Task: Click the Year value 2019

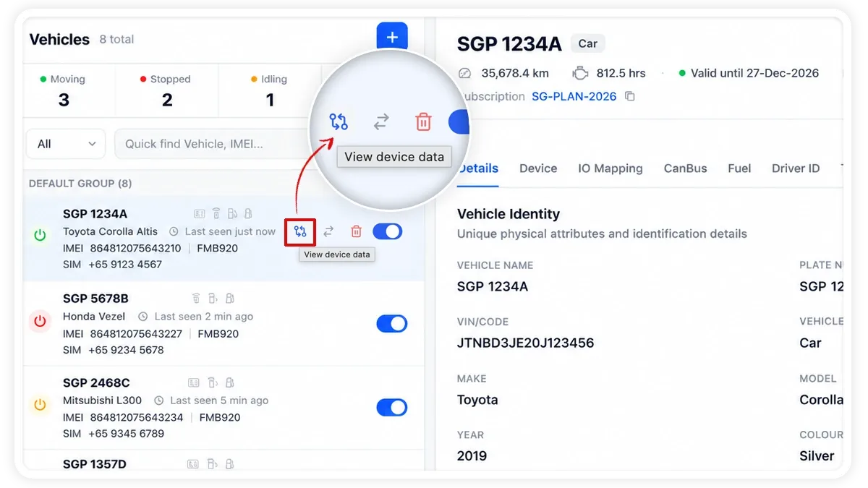Action: 472,456
